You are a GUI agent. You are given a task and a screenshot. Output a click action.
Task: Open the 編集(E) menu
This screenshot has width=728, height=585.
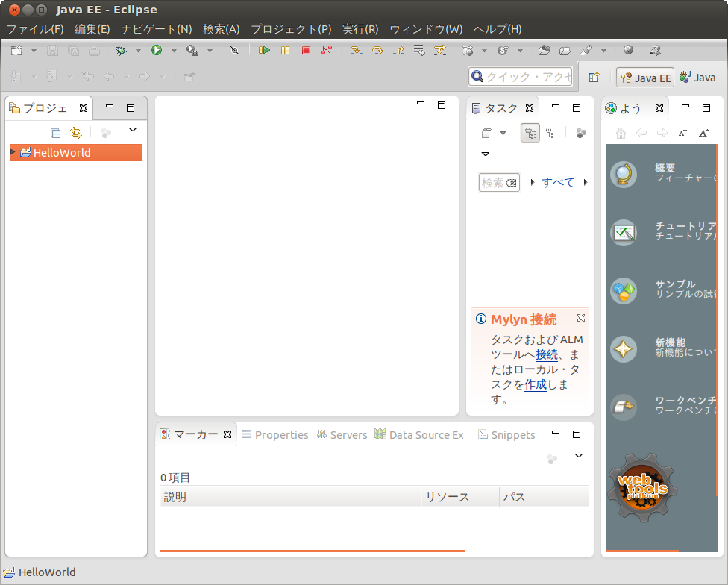[92, 29]
